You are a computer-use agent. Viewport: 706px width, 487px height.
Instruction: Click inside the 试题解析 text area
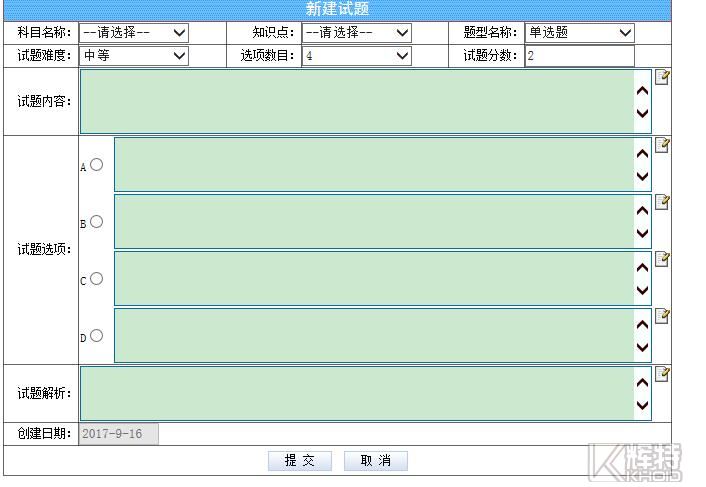(355, 393)
